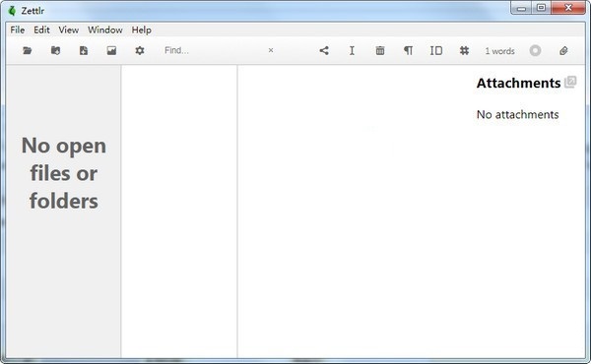The image size is (591, 364).
Task: Click the new directory icon
Action: point(55,50)
